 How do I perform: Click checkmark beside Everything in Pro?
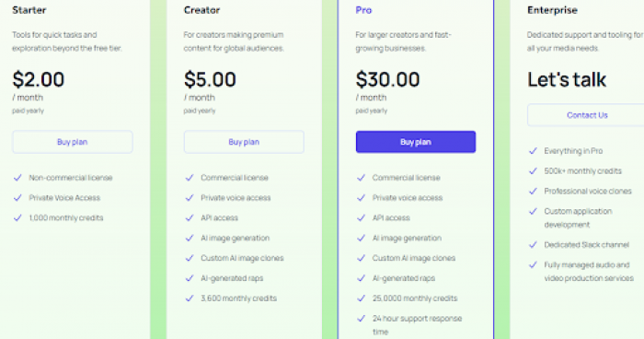click(533, 151)
